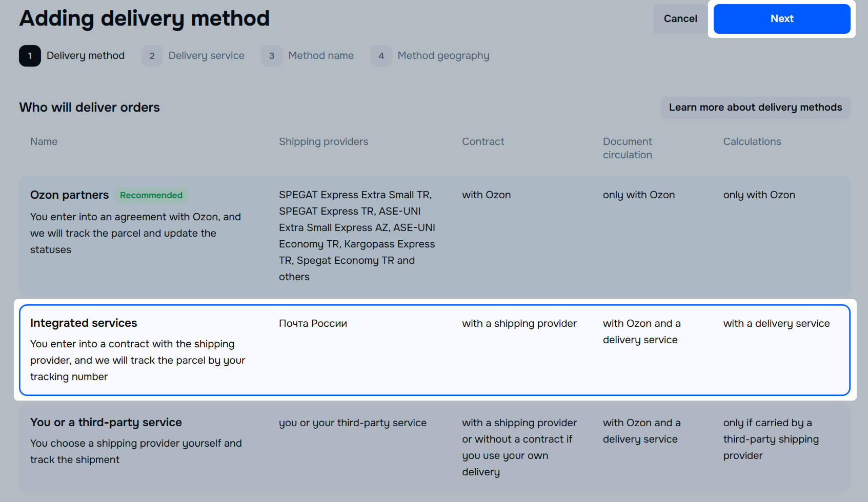Viewport: 868px width, 502px height.
Task: Switch to the Delivery service step label
Action: [206, 56]
